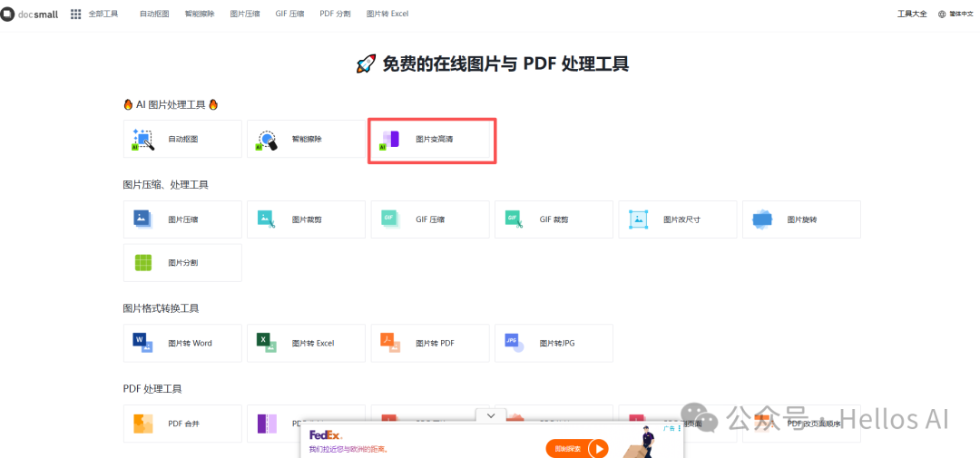Open the 图片转 Word converter card
Viewport: 980px width, 458px height.
point(182,343)
